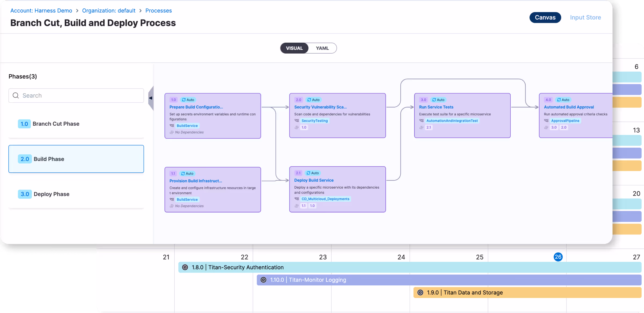Switch the view toggle to VISUAL
Viewport: 644px width, 313px height.
point(294,48)
